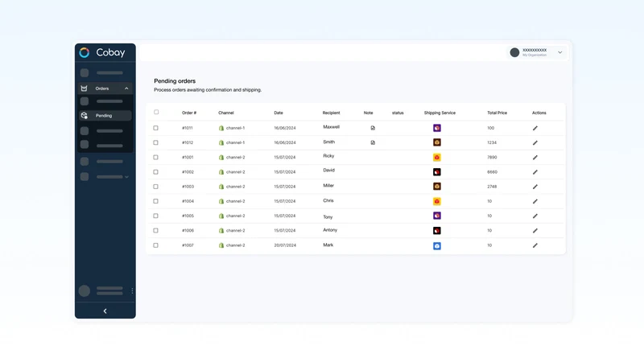The image size is (644, 362).
Task: Edit order #1011 with pencil icon
Action: click(x=535, y=128)
